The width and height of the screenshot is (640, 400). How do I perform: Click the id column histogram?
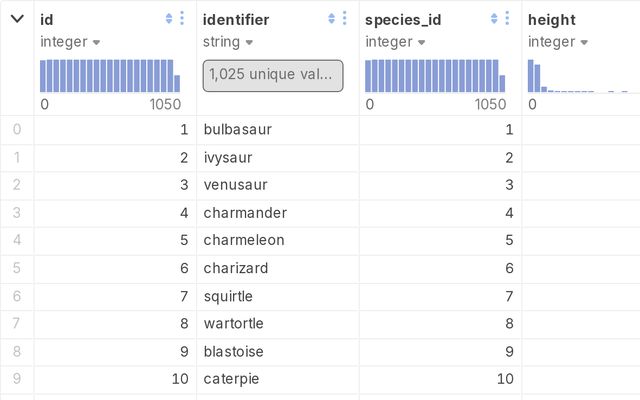[110, 76]
